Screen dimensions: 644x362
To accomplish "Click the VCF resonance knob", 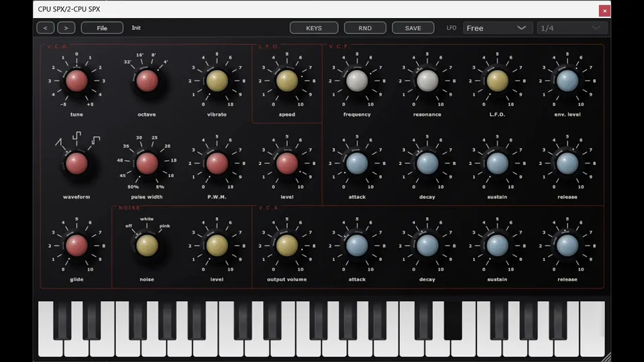I will [x=427, y=80].
